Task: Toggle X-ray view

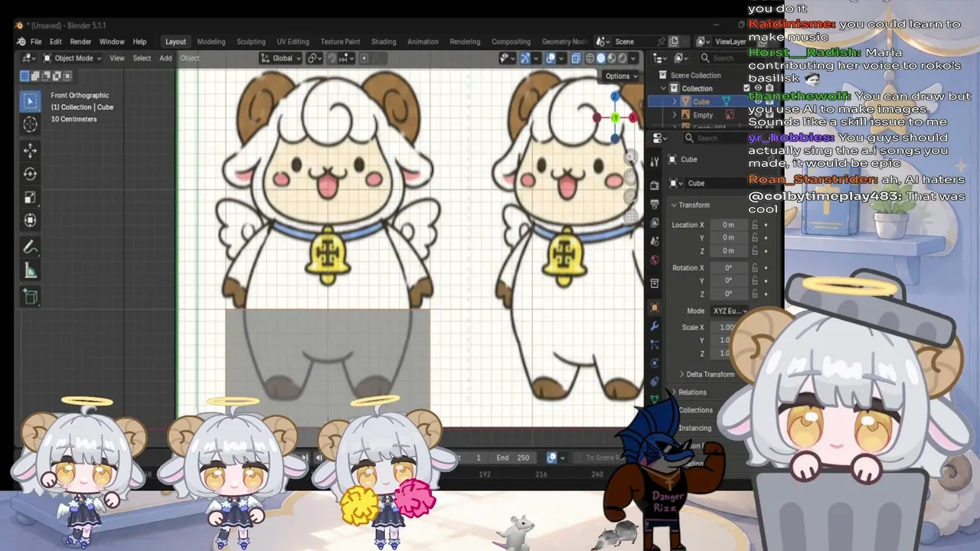Action: [x=576, y=58]
